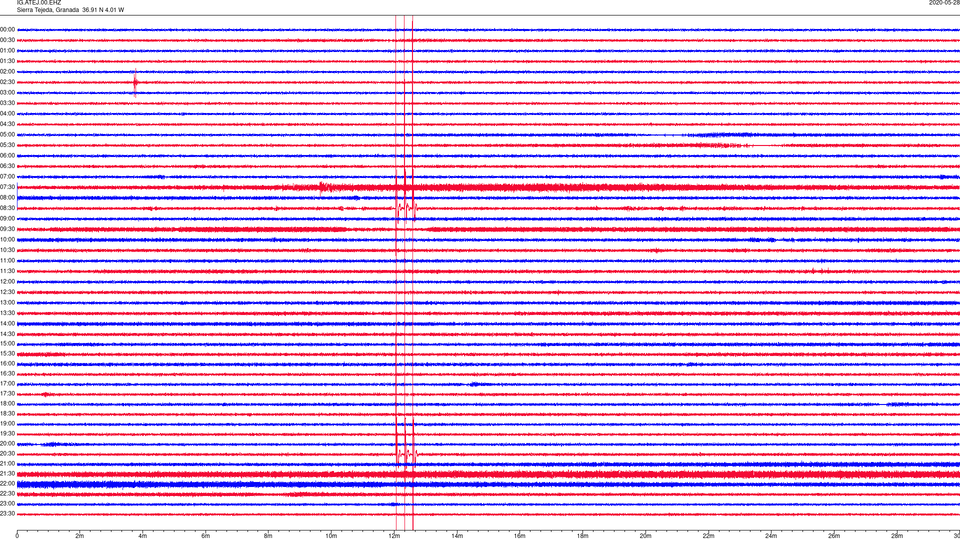Screen dimensions: 960x540
Task: Select the 12:00 trace time label
Action: tap(7, 282)
